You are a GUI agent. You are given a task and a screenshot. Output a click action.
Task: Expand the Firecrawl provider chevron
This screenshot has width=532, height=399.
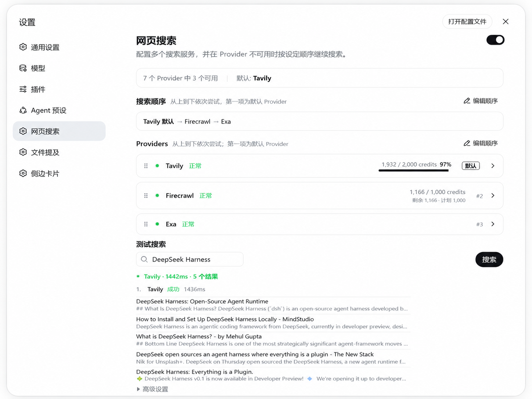click(x=493, y=195)
